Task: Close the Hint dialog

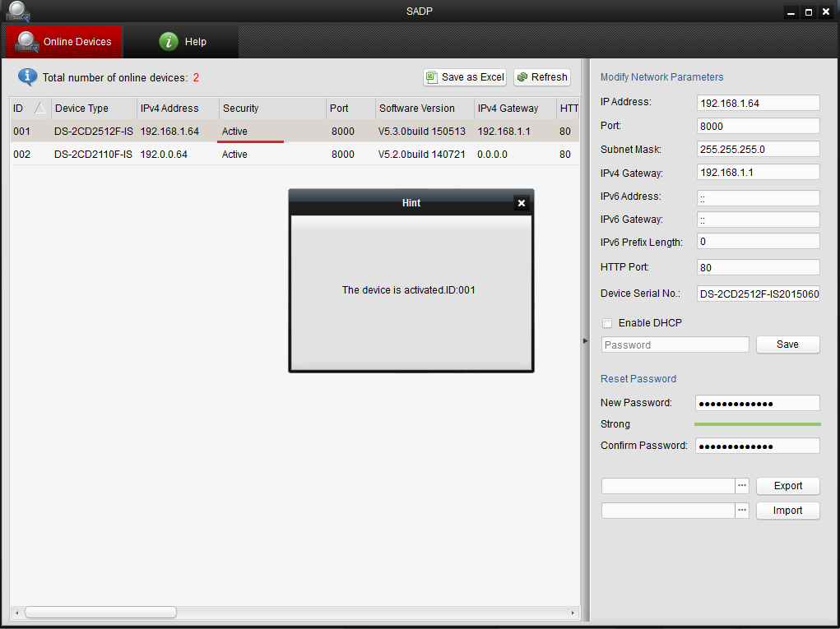Action: tap(522, 202)
